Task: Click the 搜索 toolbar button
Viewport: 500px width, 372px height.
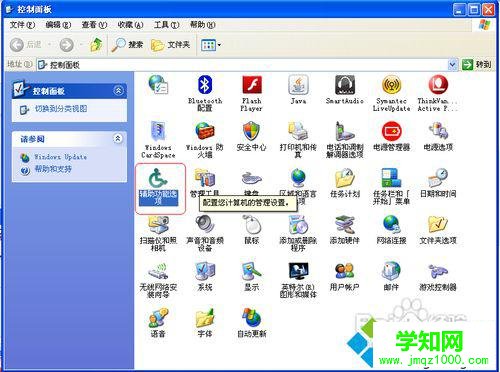Action: pos(128,45)
